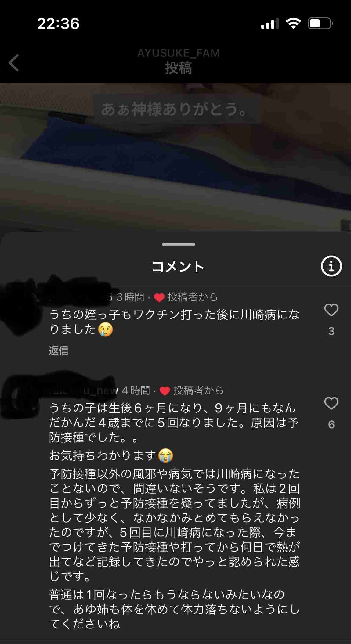Open the comments info icon
Image resolution: width=351 pixels, height=644 pixels.
coord(331,266)
